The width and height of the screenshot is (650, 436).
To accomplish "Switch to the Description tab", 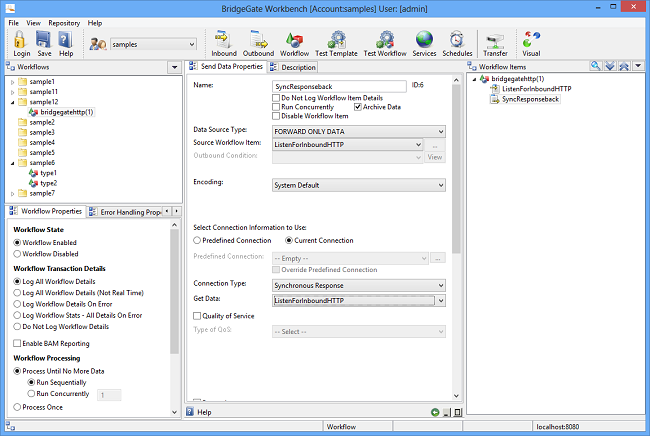I will (x=293, y=67).
